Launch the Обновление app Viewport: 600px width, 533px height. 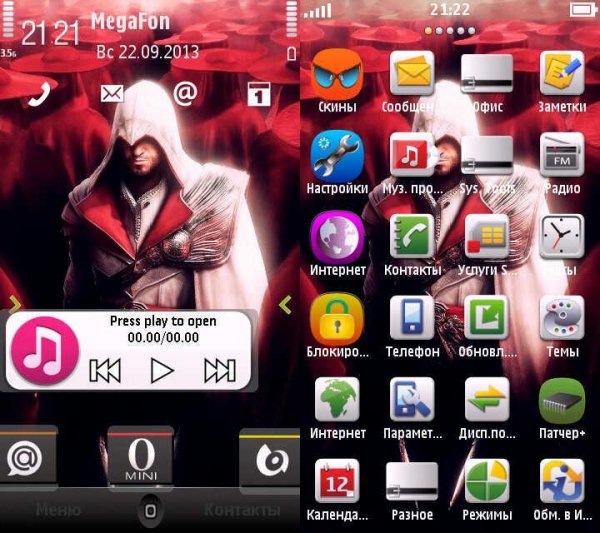click(487, 318)
